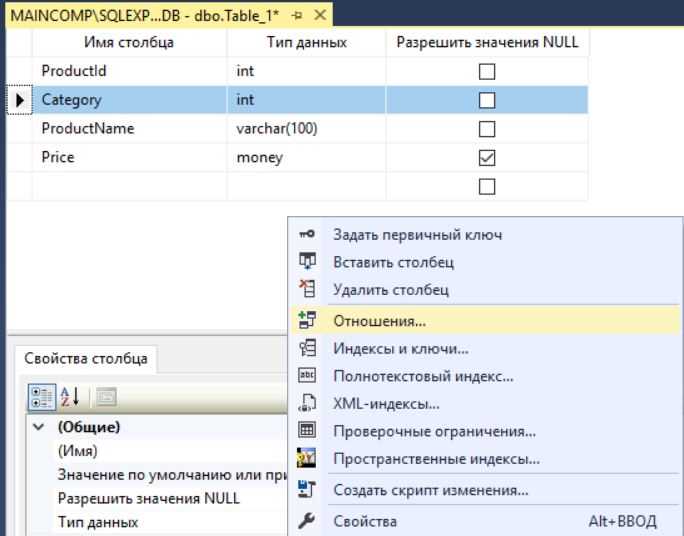Select the Значение по умолчанию property row

click(x=157, y=475)
